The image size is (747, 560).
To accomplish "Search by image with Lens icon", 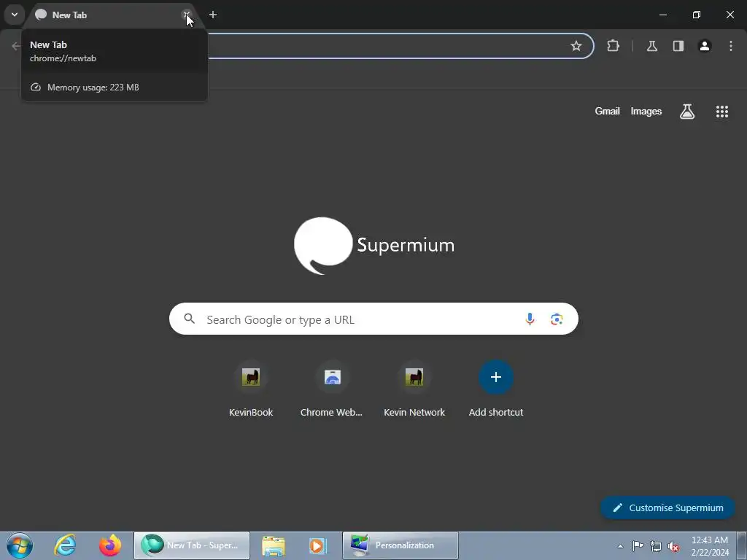I will [557, 319].
